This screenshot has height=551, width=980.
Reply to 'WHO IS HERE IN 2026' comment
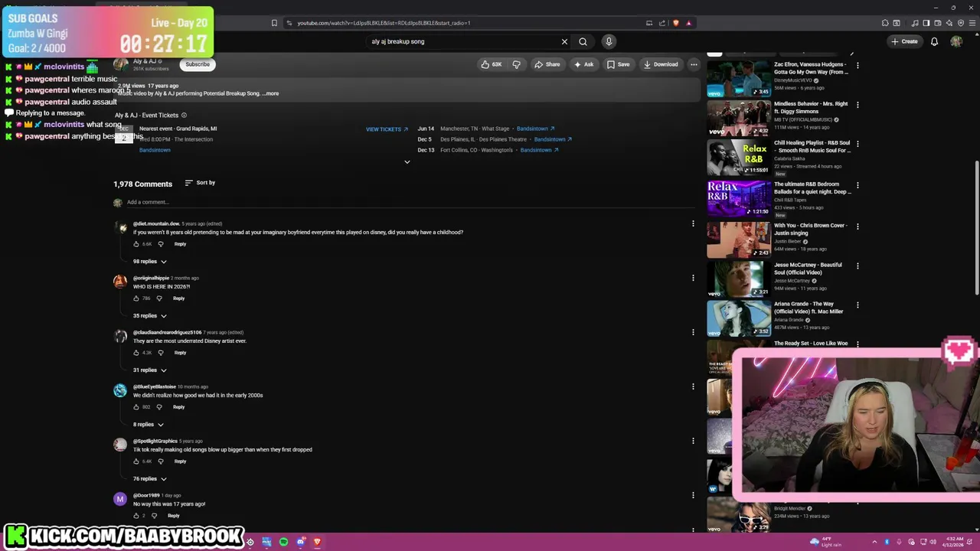click(x=178, y=298)
